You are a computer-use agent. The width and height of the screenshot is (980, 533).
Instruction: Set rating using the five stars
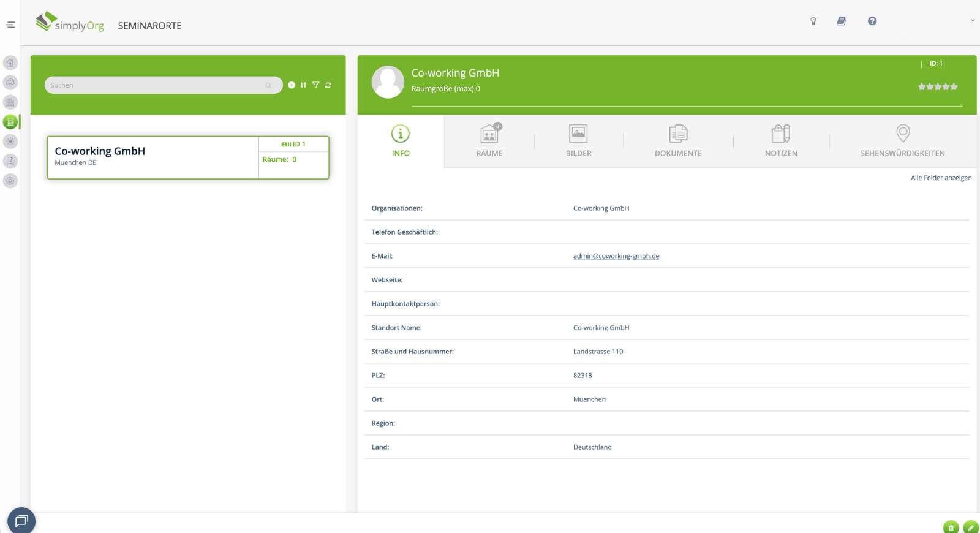[937, 87]
